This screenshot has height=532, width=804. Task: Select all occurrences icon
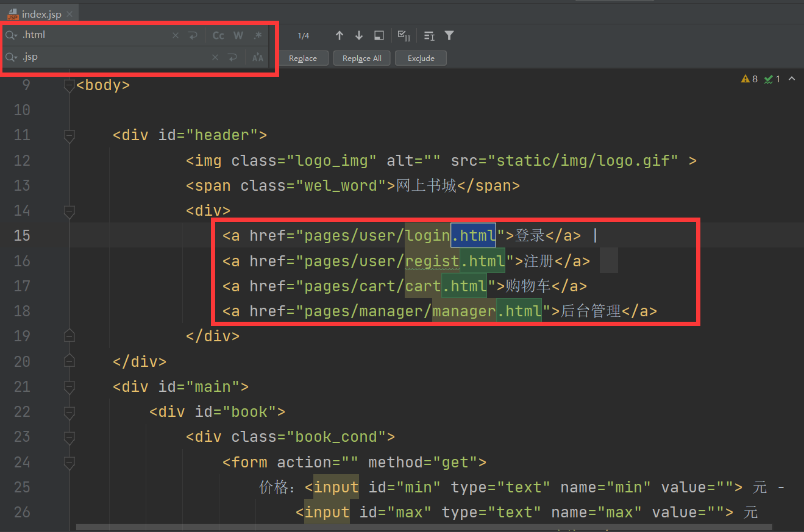(404, 36)
